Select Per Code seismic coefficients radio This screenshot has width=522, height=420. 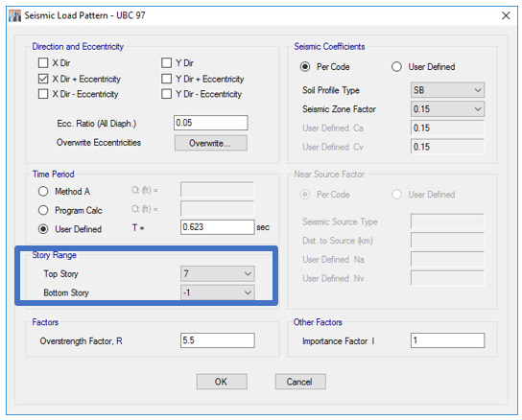(305, 66)
